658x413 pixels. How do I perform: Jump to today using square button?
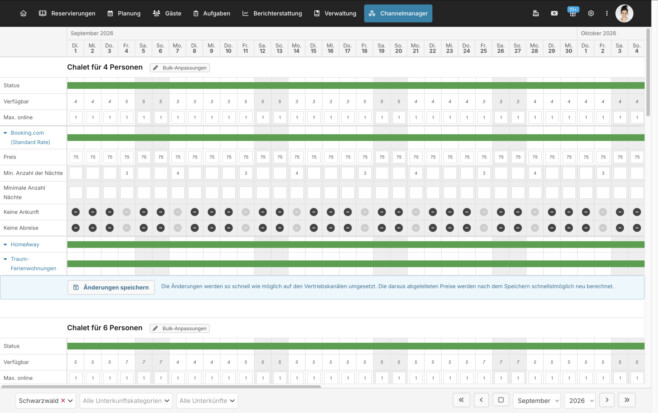pos(501,400)
